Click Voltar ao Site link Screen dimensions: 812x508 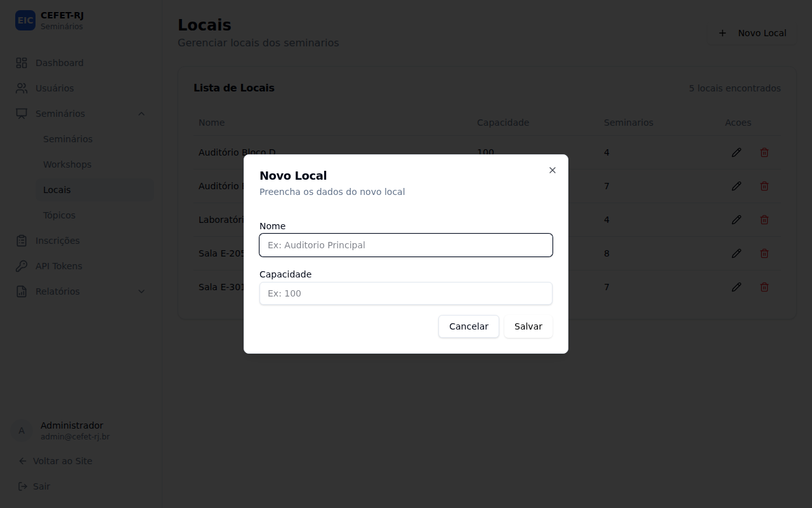[62, 461]
